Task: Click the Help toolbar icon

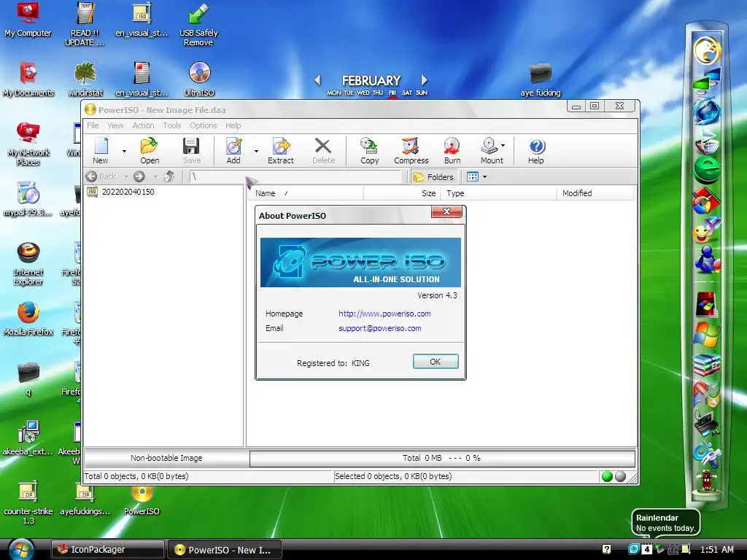Action: tap(536, 150)
